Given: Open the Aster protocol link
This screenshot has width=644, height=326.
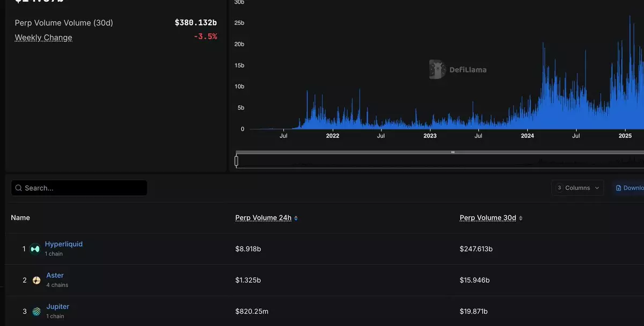Looking at the screenshot, I should point(55,275).
